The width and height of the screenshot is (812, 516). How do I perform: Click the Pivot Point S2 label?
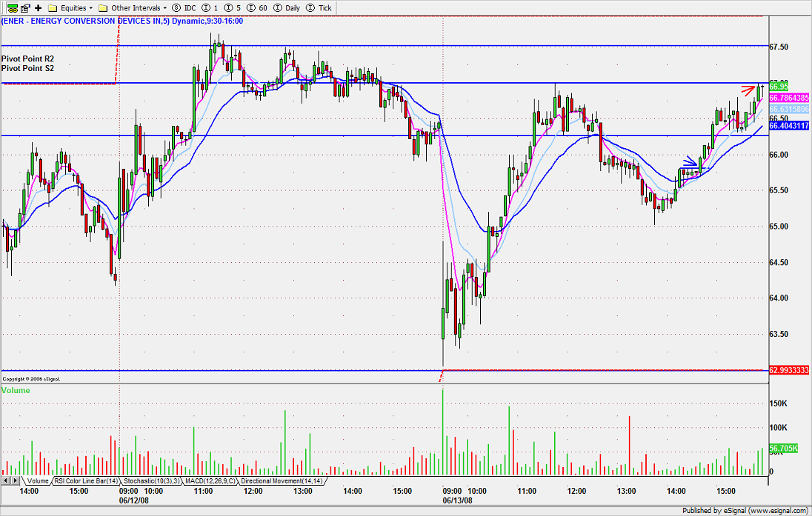coord(27,68)
